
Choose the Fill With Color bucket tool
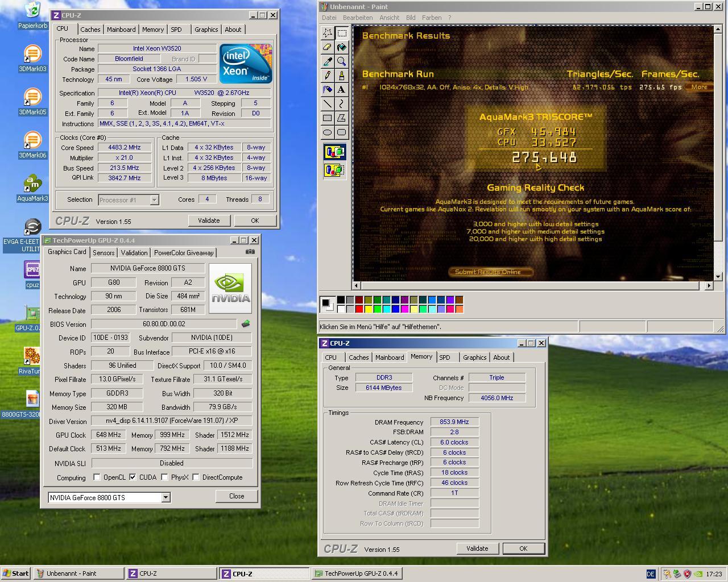point(341,47)
